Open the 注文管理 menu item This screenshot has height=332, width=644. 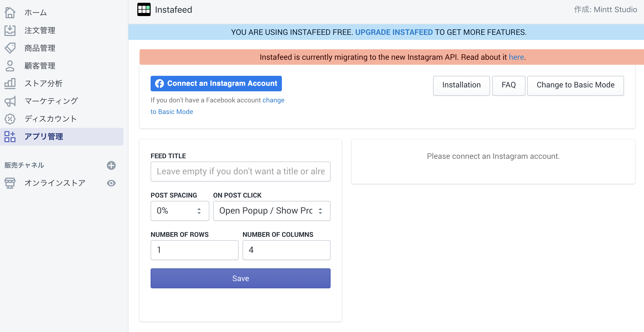coord(62,30)
